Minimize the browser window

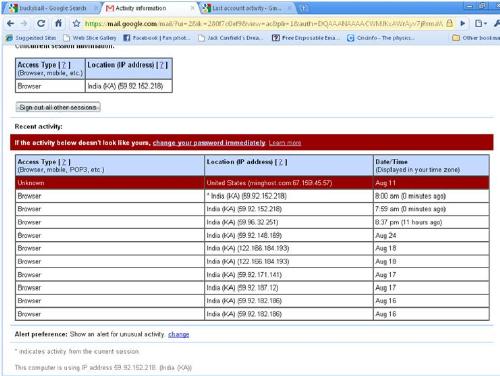pos(470,6)
